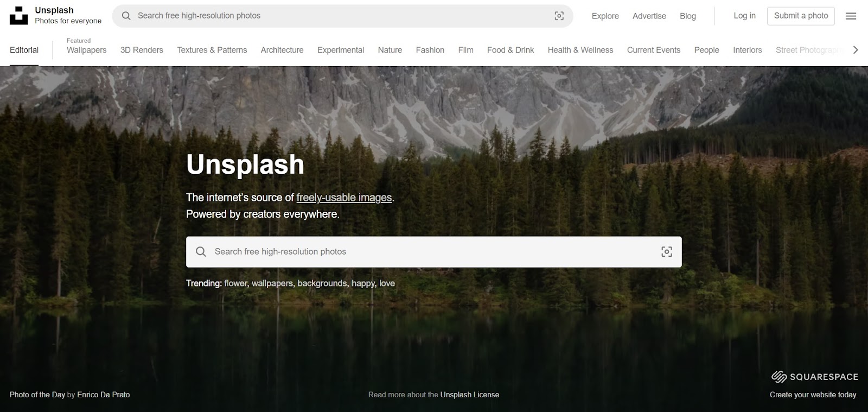The image size is (868, 412).
Task: Open Textures & Patterns category
Action: point(212,50)
